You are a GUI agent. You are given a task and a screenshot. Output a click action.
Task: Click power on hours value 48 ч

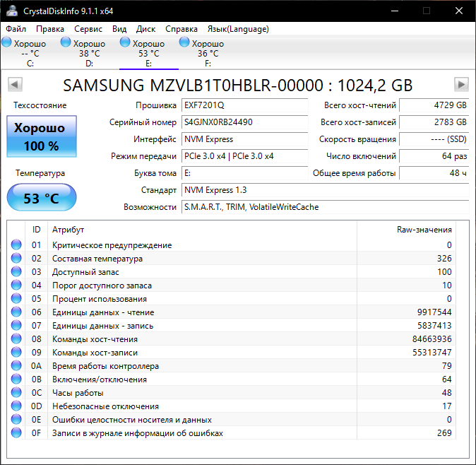[x=434, y=173]
